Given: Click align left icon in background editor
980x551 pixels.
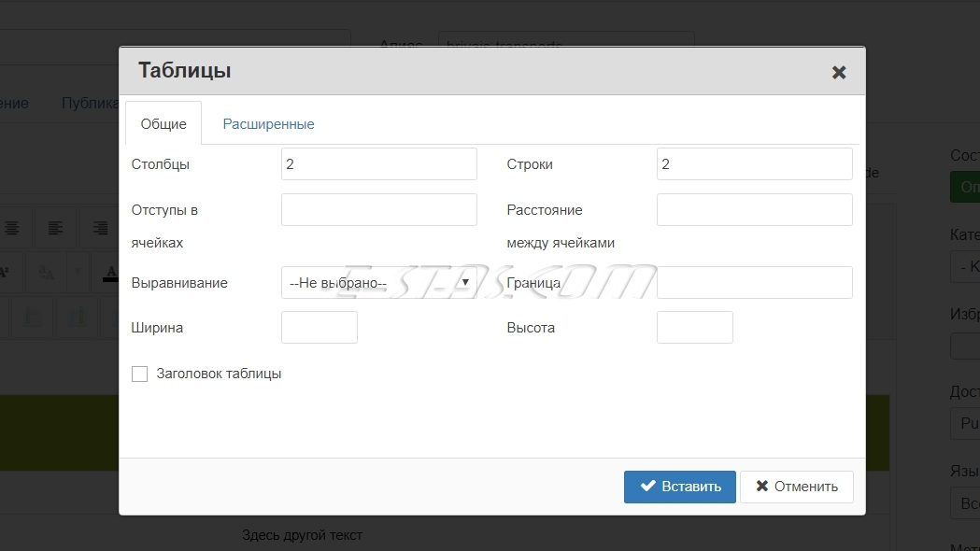Looking at the screenshot, I should [x=55, y=228].
